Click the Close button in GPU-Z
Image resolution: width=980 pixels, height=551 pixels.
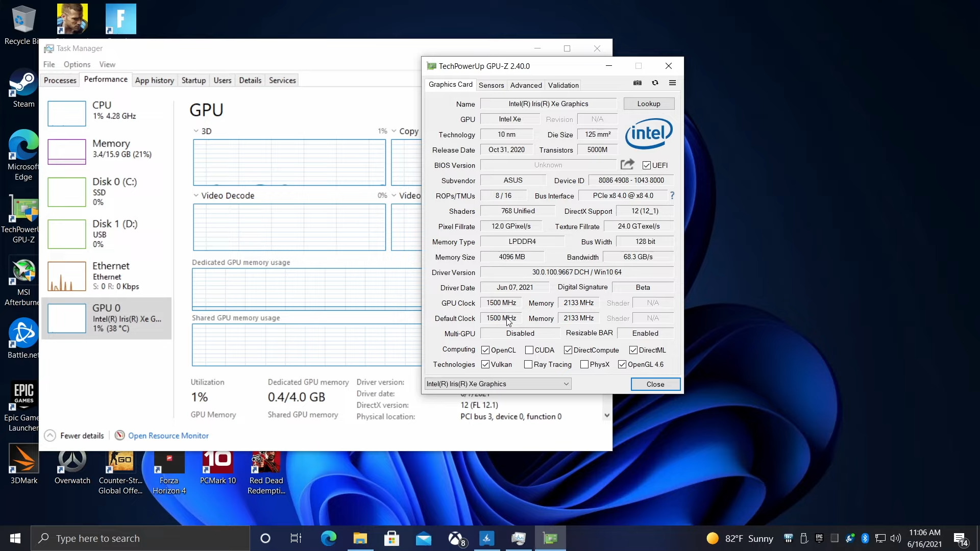point(655,384)
